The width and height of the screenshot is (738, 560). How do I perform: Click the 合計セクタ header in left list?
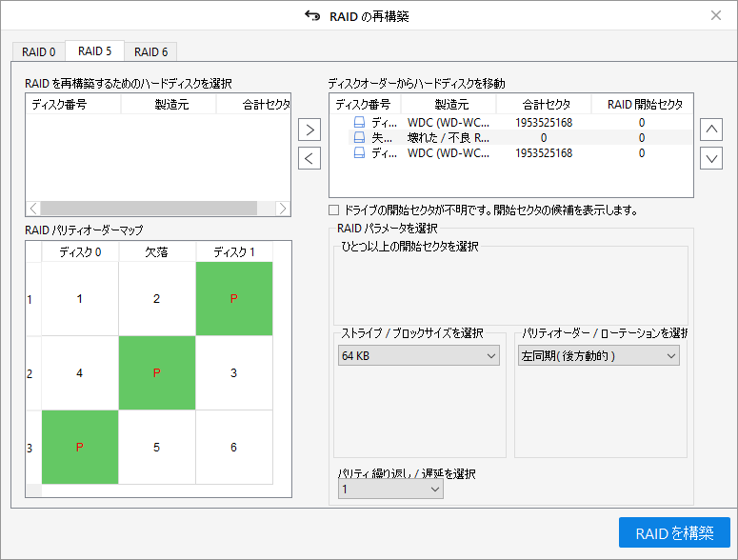point(253,105)
